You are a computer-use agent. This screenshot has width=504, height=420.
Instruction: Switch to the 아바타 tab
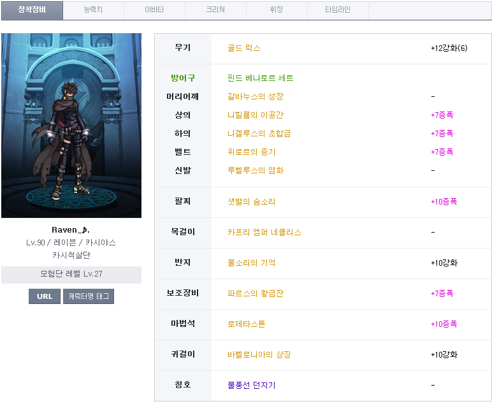point(154,10)
